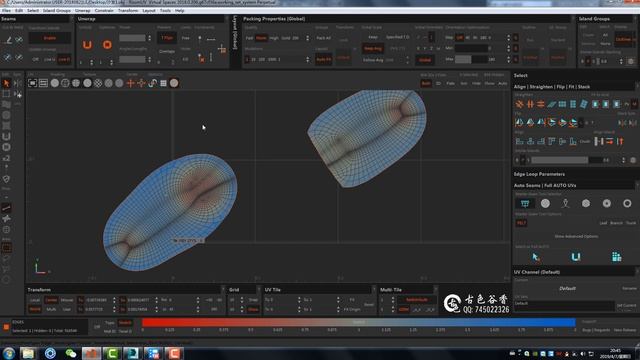Click the checker texture sphere icon
Screen dimensions: 640x360
point(98,83)
